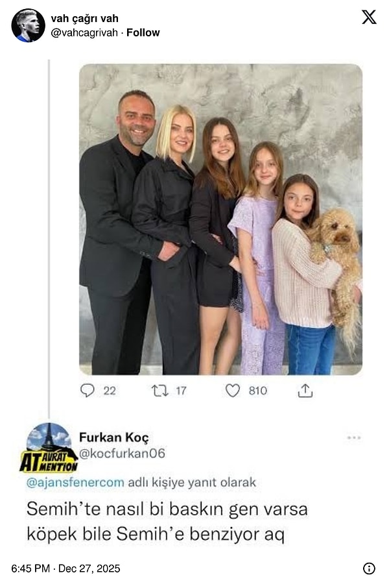Click the reply bubble icon
Viewport: 389px width, 588px height.
(88, 390)
